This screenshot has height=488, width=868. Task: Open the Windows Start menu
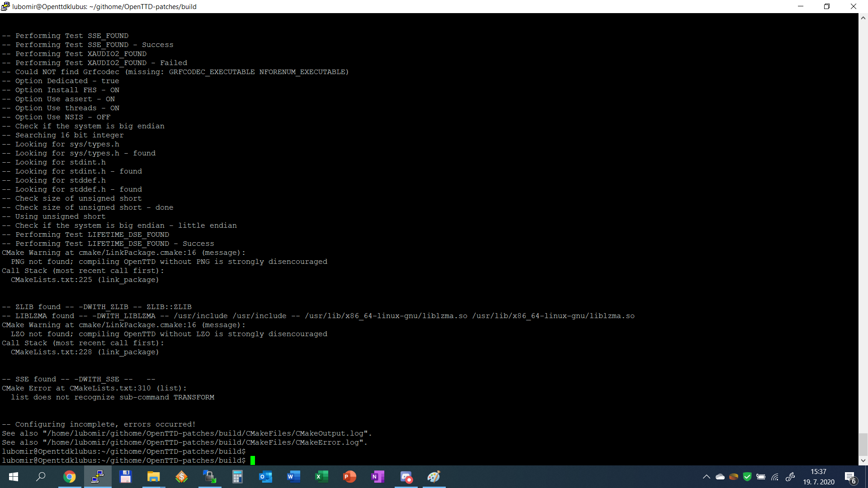[x=14, y=477]
